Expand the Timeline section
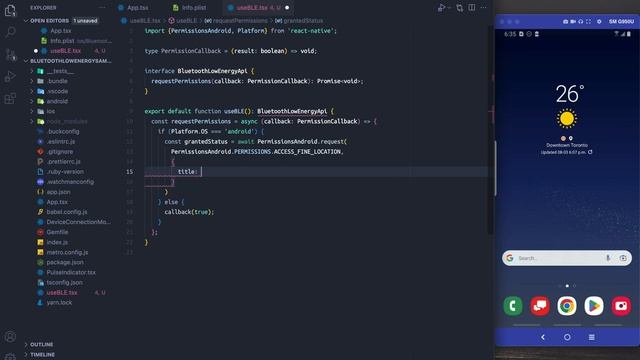 pyautogui.click(x=41, y=354)
